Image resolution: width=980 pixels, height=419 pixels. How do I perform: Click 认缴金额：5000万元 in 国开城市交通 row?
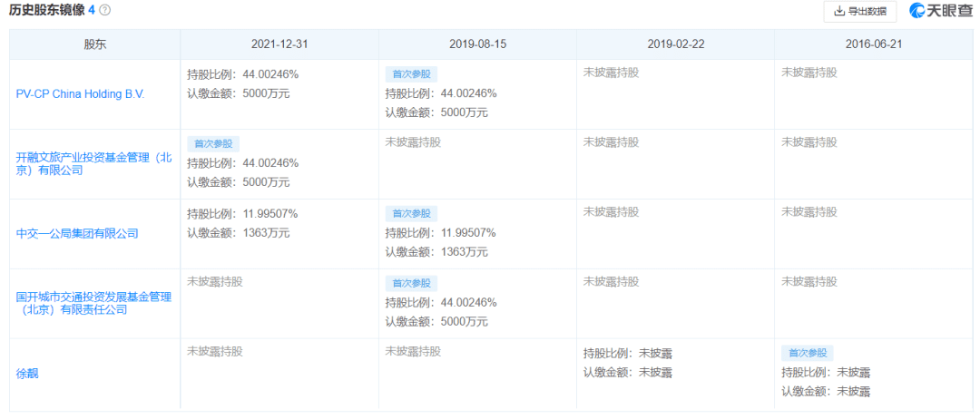pyautogui.click(x=436, y=322)
